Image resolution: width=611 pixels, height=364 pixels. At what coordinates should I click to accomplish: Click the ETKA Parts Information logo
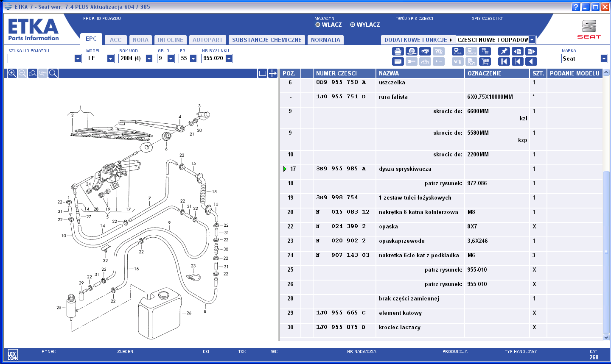click(x=34, y=30)
